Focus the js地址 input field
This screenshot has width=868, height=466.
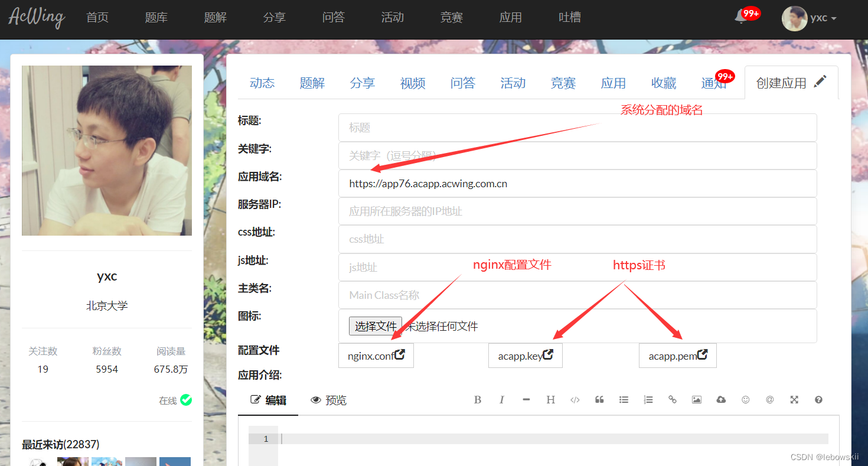577,267
